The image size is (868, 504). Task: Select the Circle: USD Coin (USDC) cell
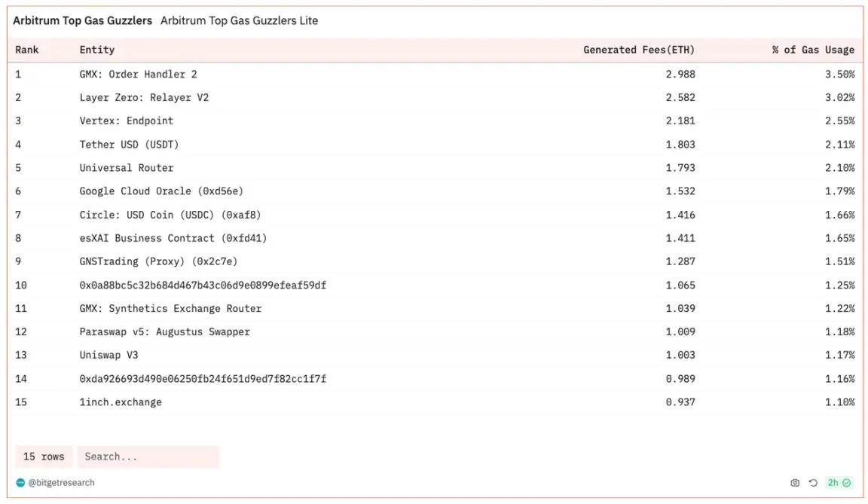tap(170, 215)
